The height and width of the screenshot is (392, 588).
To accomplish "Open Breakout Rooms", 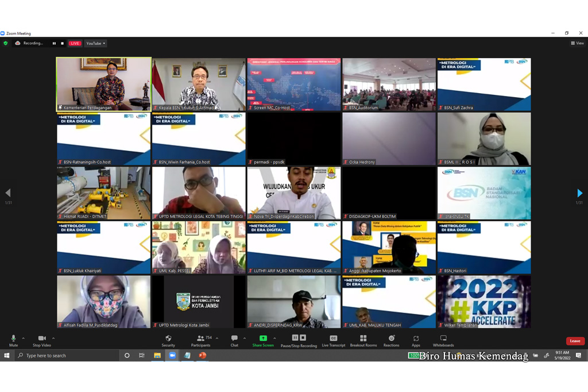I will (x=363, y=340).
